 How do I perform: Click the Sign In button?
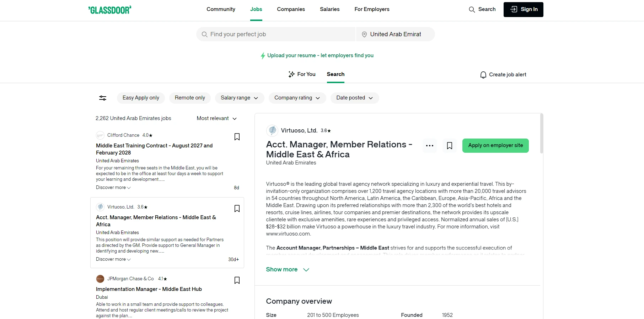[x=523, y=10]
